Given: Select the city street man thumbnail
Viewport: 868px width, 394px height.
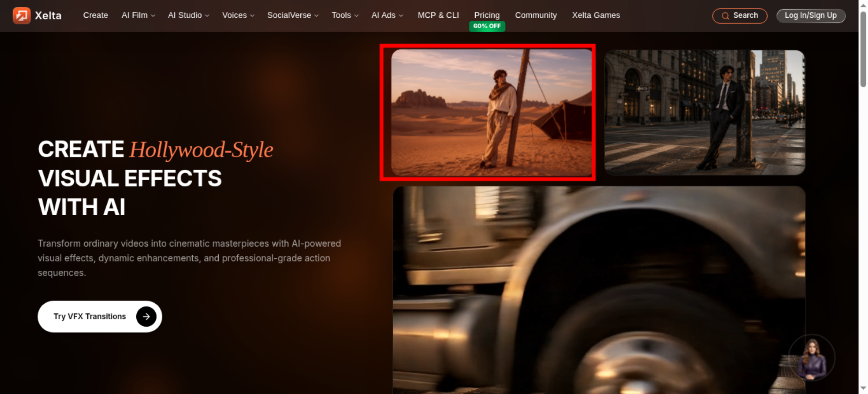Looking at the screenshot, I should point(705,112).
